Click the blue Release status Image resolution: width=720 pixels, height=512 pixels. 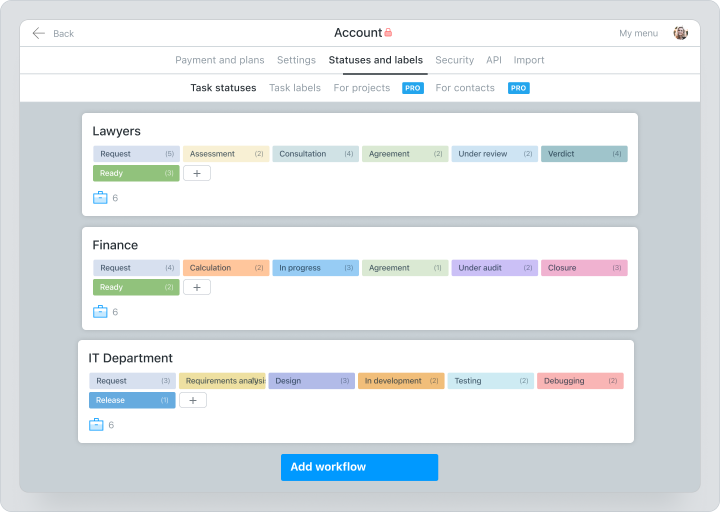(132, 400)
